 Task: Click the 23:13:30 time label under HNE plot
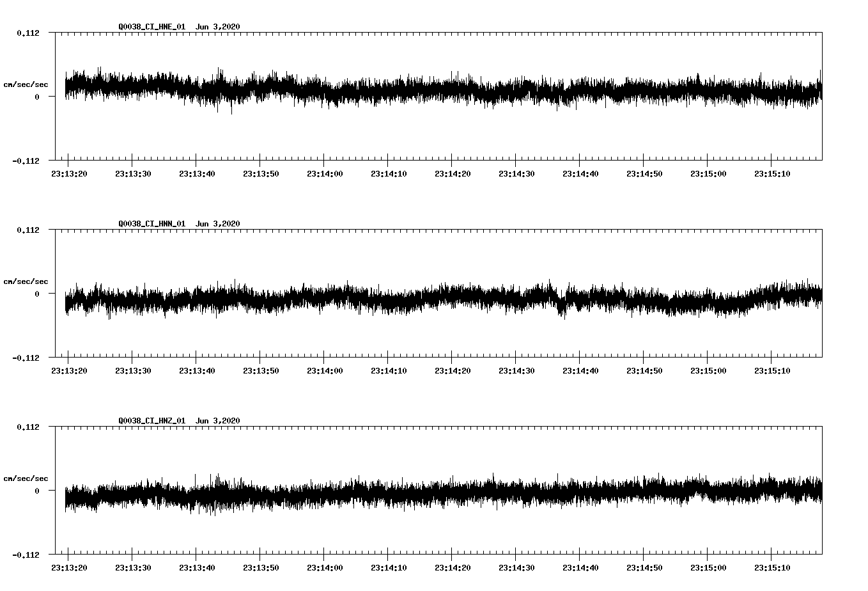[x=133, y=174]
